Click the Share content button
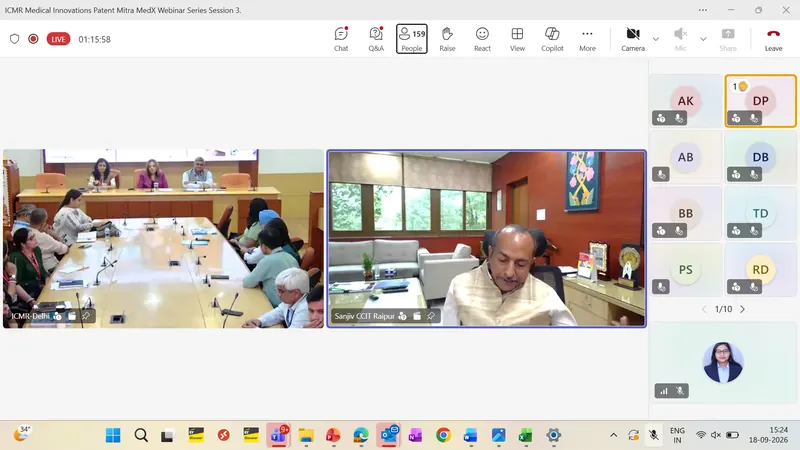800x450 pixels. click(728, 39)
